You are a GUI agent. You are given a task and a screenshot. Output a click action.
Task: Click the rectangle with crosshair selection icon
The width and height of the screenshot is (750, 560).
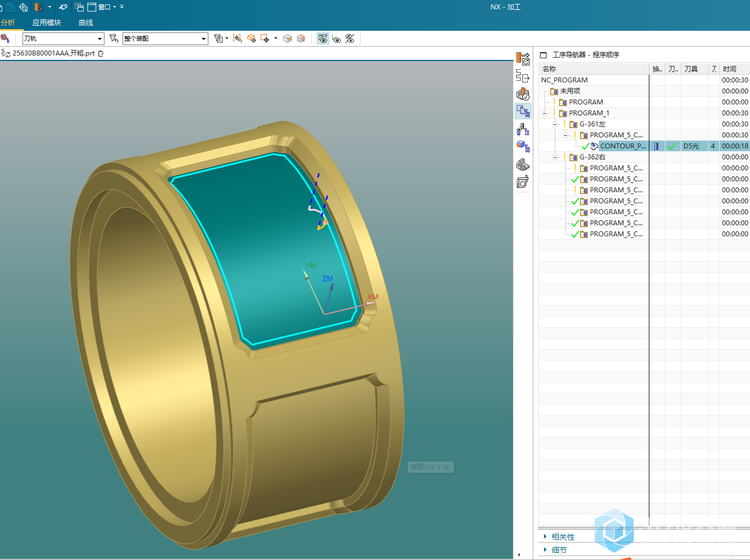coord(265,38)
